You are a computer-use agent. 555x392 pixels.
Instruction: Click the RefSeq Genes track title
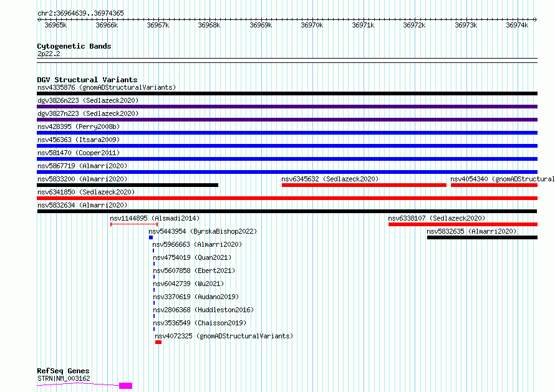63,371
